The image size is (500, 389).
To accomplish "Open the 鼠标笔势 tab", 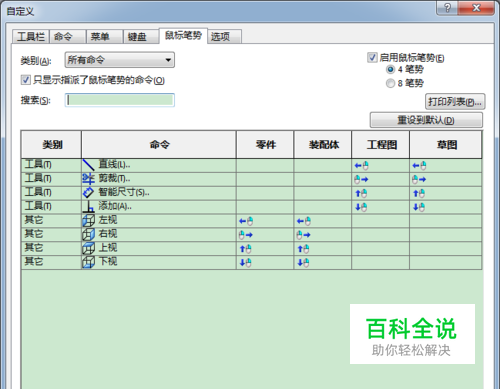I will (183, 35).
